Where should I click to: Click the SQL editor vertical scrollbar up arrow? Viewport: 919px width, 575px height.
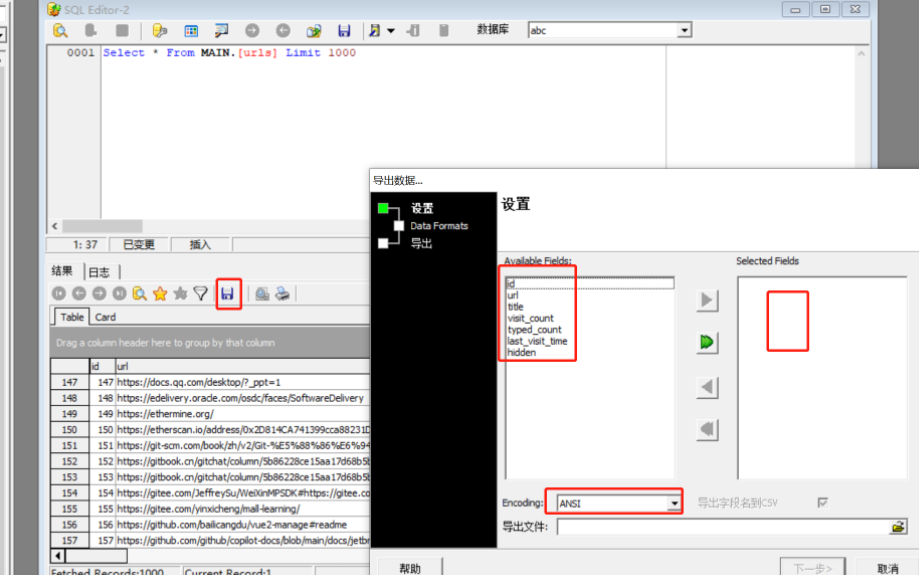(861, 53)
